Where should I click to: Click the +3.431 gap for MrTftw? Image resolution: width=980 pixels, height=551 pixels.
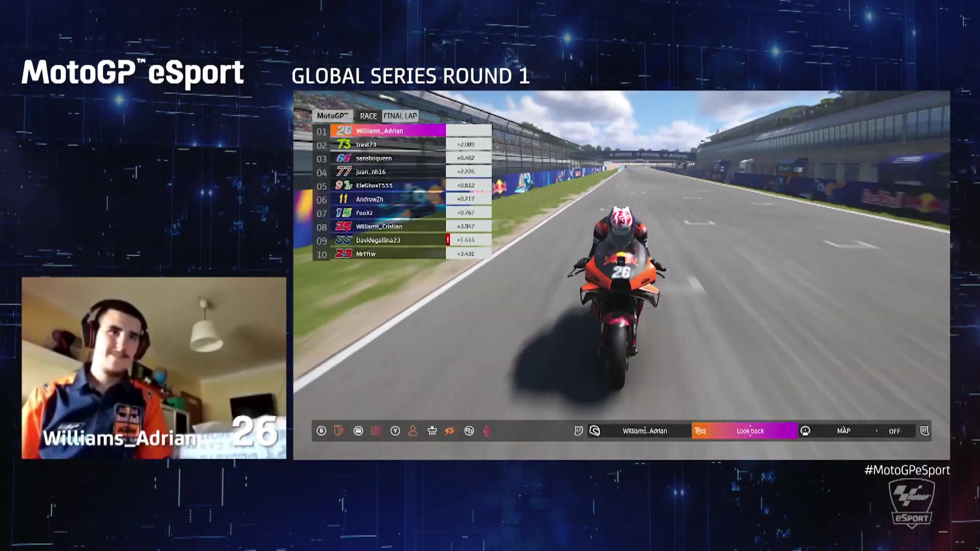[x=466, y=254]
